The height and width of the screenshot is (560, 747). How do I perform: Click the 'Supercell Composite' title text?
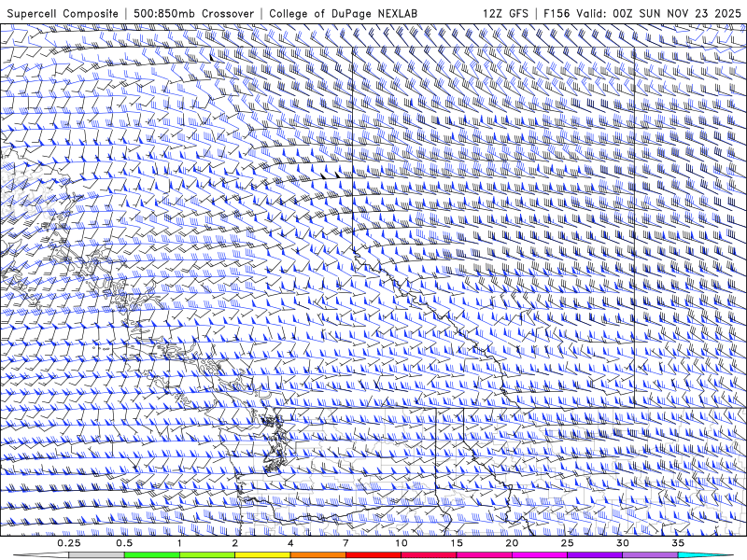pos(63,13)
